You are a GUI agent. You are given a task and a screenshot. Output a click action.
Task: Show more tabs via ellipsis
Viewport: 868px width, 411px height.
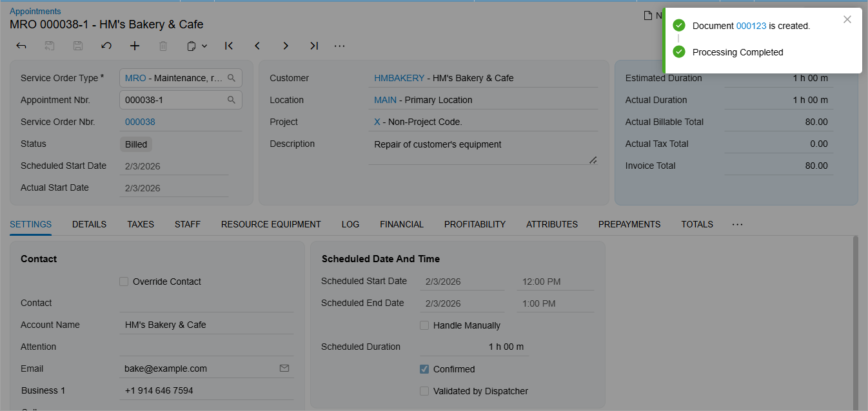tap(738, 224)
